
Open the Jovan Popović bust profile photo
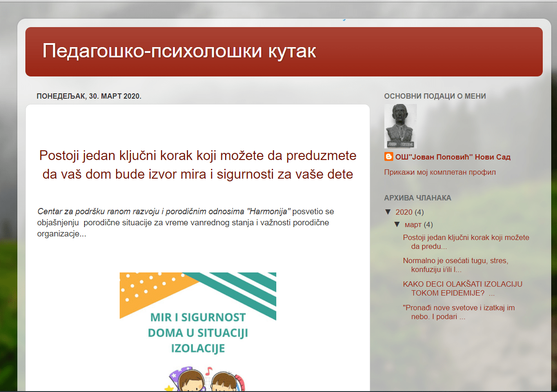point(400,126)
